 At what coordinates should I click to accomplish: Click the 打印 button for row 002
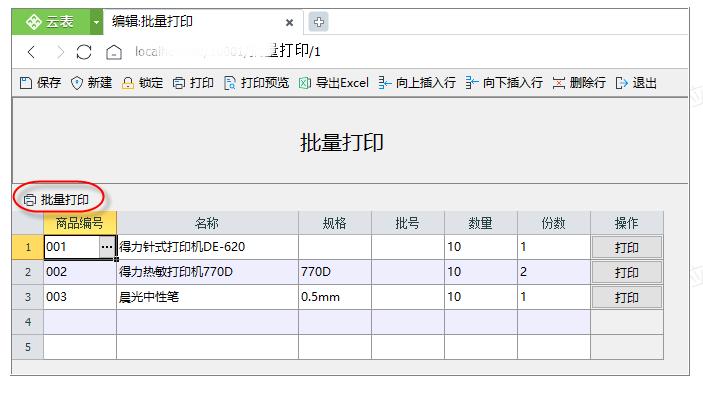pos(626,272)
